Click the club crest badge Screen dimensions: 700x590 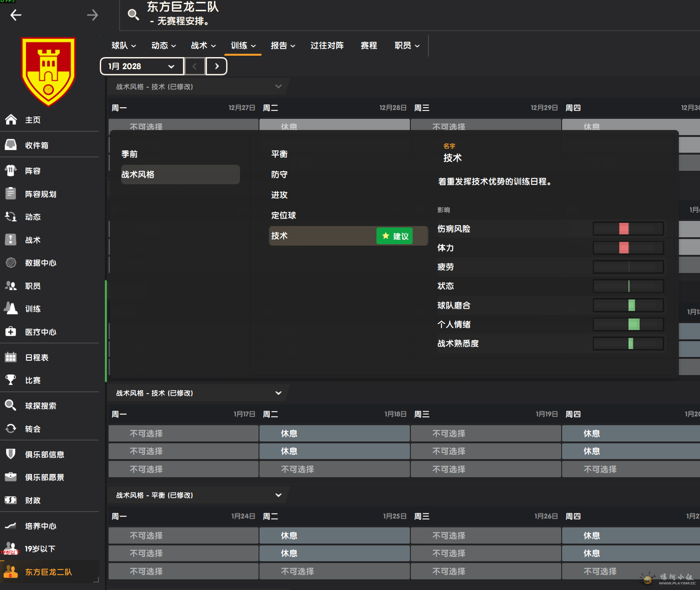click(x=48, y=71)
